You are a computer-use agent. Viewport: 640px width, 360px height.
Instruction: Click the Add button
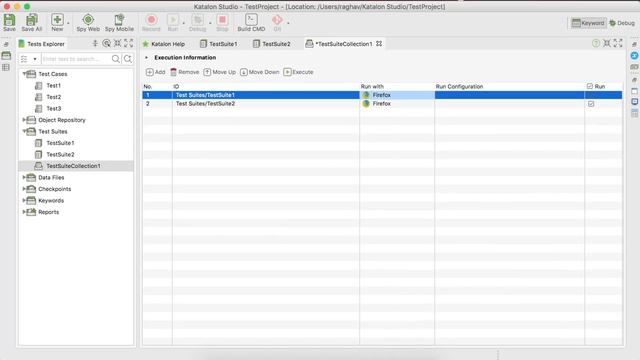pos(156,72)
